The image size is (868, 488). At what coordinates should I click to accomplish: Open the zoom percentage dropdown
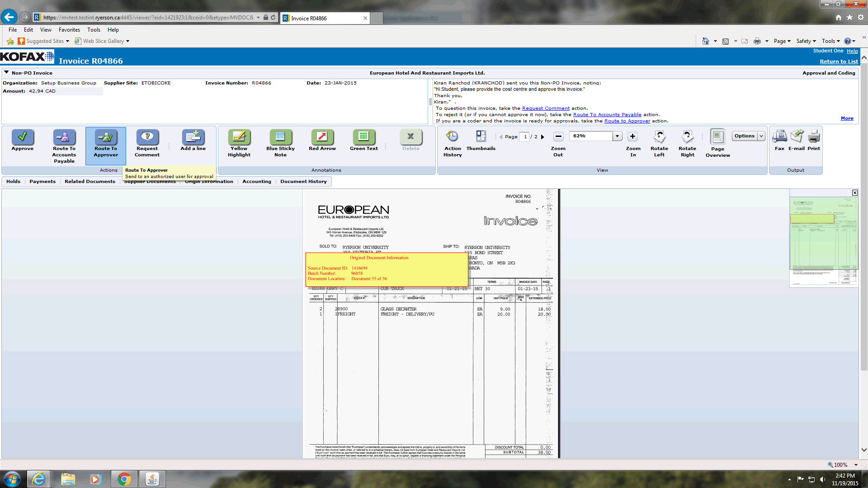tap(617, 136)
